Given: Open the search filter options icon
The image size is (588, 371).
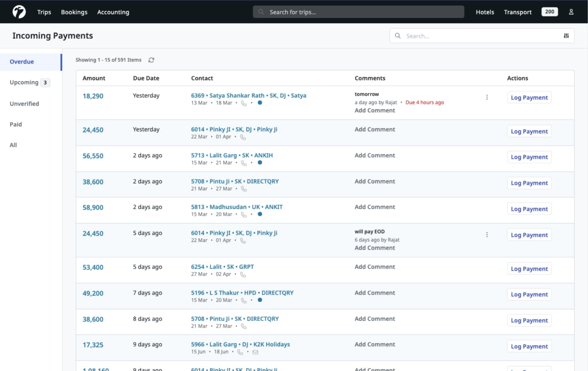Looking at the screenshot, I should [566, 36].
